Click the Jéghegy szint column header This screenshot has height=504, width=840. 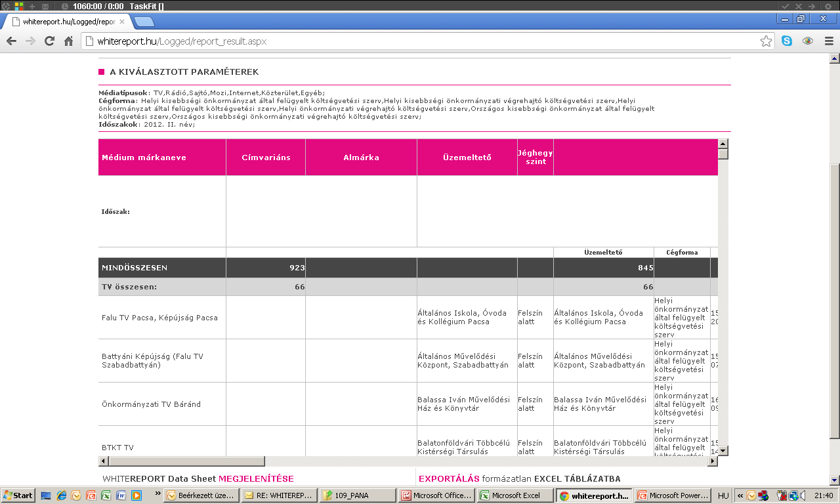pyautogui.click(x=535, y=157)
